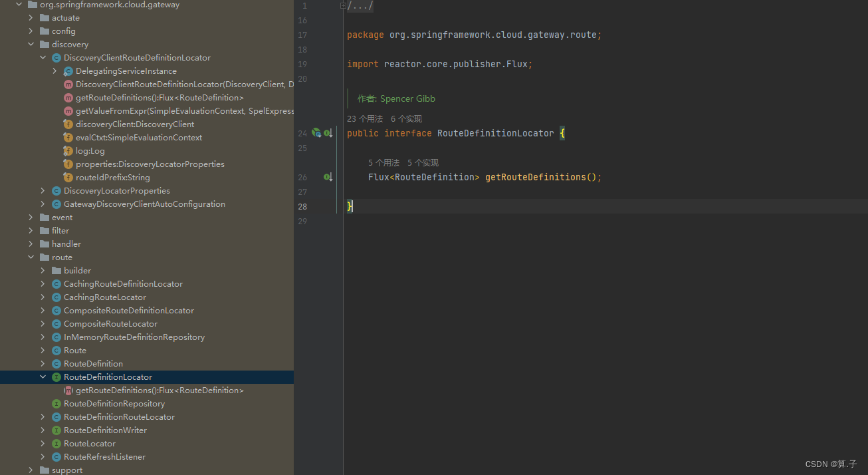Collapse DiscoveryClientRouteDefinitionLocator class node

point(43,58)
